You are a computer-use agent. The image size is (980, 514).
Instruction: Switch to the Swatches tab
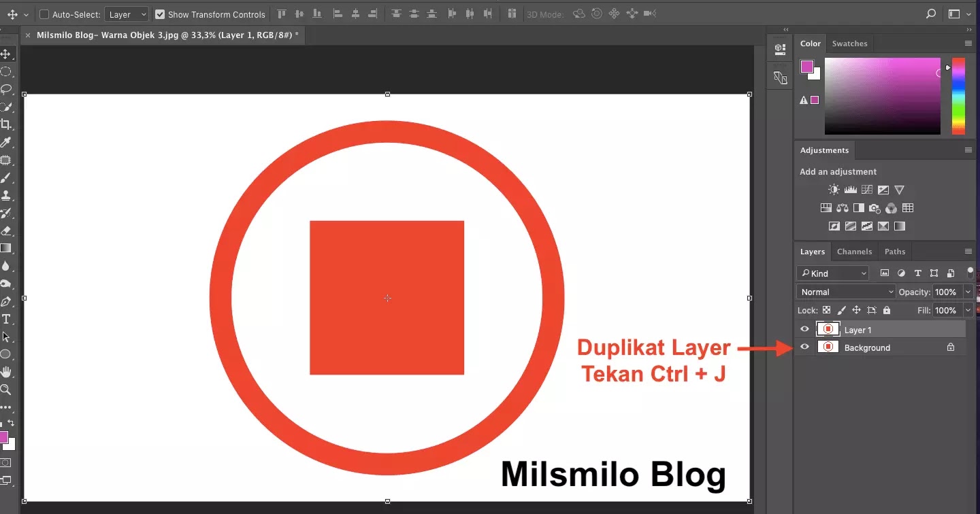pos(849,44)
